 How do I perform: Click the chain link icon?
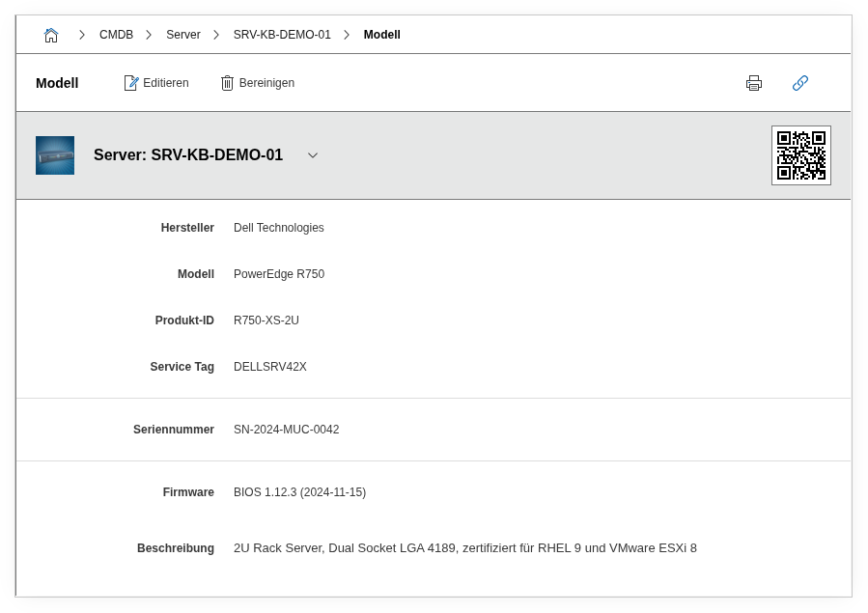tap(799, 83)
